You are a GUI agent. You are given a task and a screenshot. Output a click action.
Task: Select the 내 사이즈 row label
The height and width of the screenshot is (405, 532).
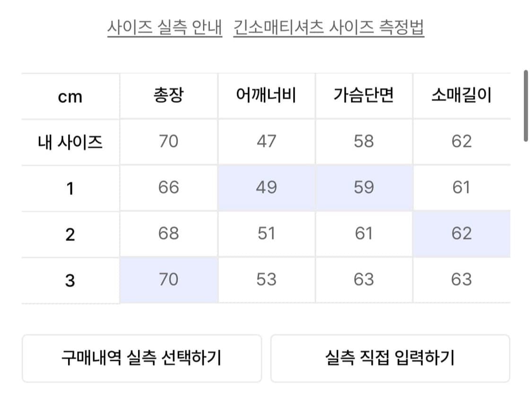[x=70, y=141]
